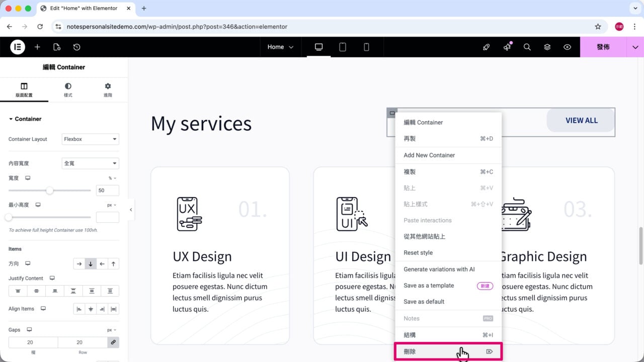The image size is (644, 362).
Task: Switch to mobile preview mode
Action: [366, 47]
